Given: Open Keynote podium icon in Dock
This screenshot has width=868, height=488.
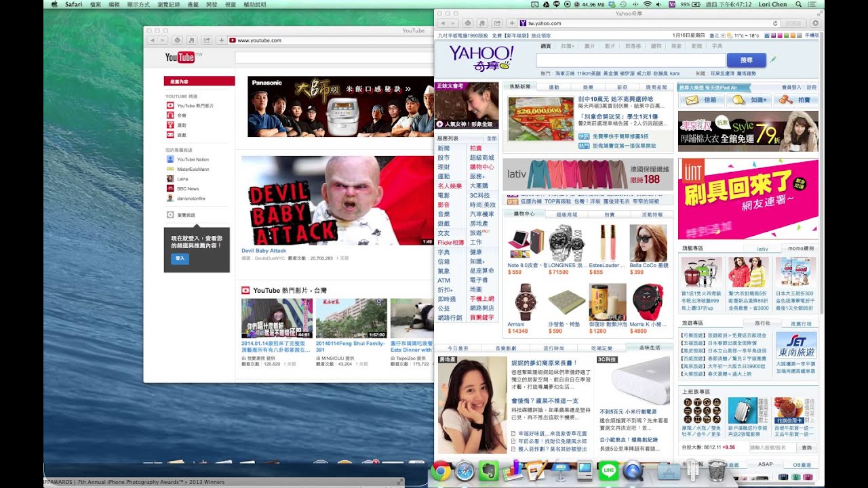Looking at the screenshot, I should click(x=561, y=471).
